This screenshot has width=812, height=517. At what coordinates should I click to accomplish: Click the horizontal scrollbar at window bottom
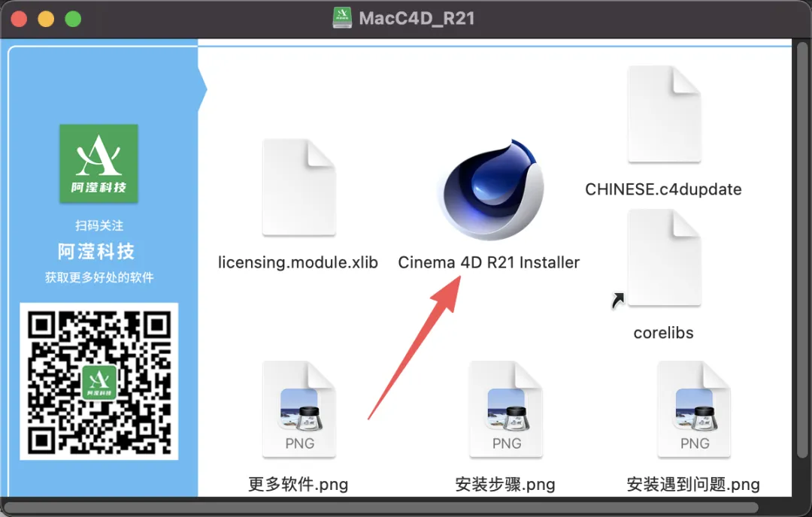[381, 507]
